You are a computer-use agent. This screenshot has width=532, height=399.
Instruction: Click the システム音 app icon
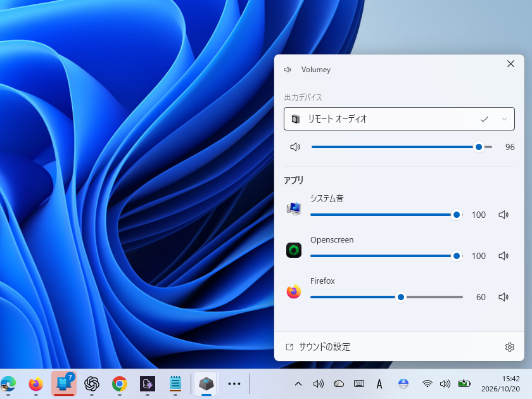[x=294, y=208]
